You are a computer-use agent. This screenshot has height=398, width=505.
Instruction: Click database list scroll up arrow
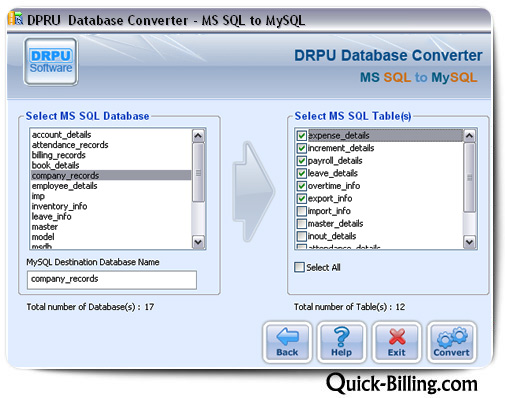pyautogui.click(x=198, y=136)
